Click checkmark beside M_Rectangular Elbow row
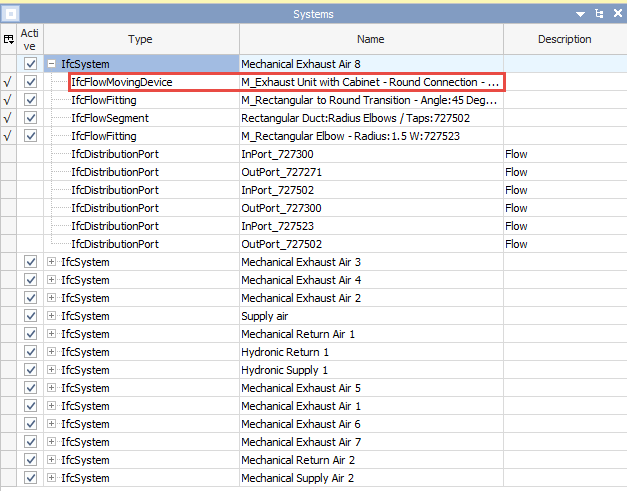 click(x=9, y=136)
